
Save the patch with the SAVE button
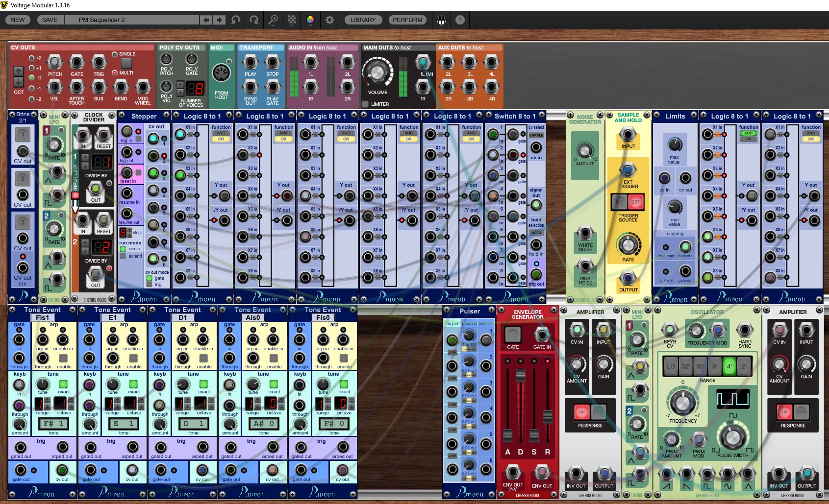[x=50, y=20]
